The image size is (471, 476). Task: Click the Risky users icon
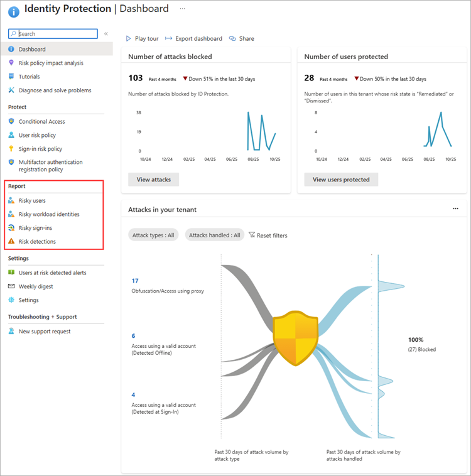pyautogui.click(x=11, y=201)
